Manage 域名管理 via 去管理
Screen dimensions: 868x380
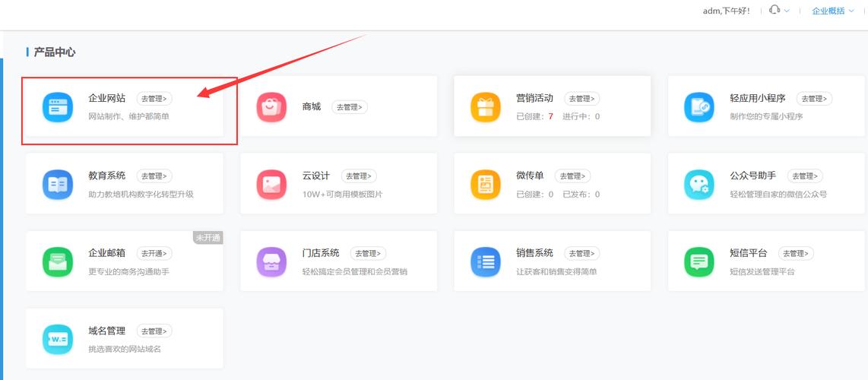(x=154, y=331)
